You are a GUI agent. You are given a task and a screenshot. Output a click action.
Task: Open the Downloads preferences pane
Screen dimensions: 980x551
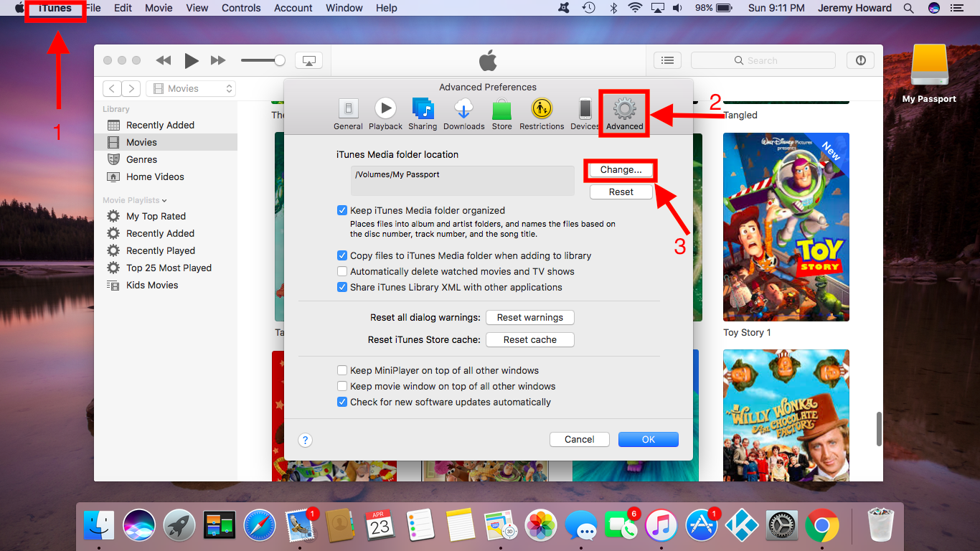[463, 112]
